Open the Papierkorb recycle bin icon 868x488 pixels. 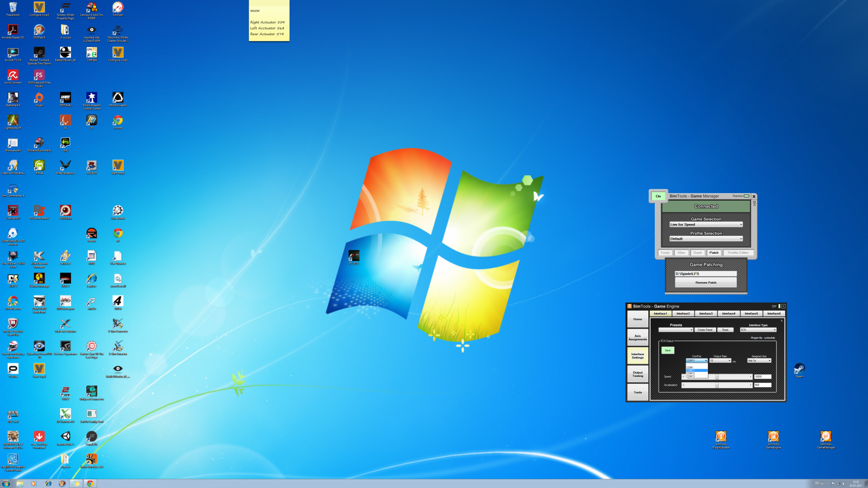pos(13,10)
